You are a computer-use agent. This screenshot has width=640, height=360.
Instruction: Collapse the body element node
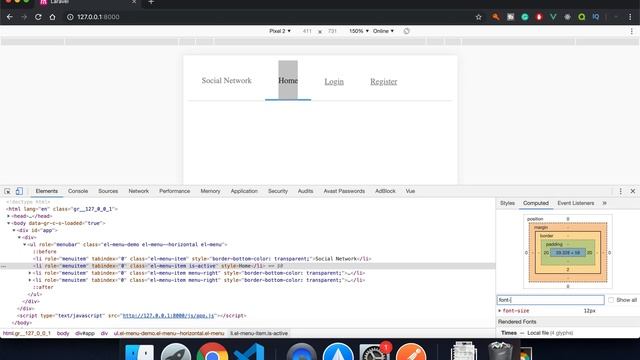pos(9,223)
